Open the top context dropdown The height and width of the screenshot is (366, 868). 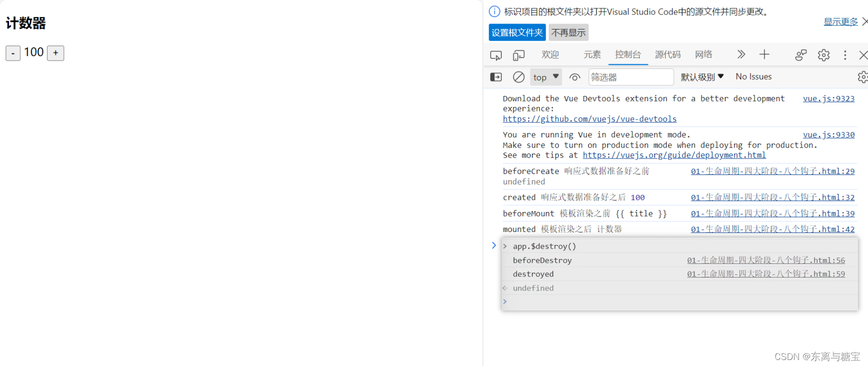point(546,77)
